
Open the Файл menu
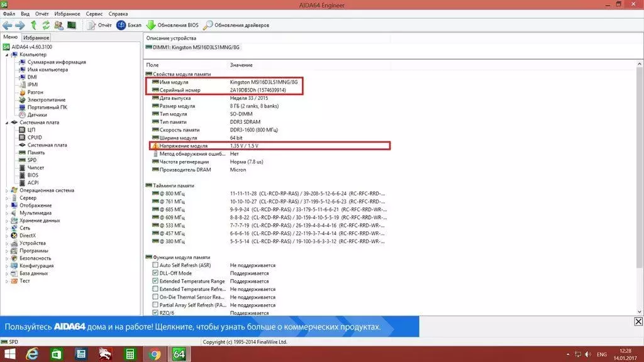pos(9,14)
